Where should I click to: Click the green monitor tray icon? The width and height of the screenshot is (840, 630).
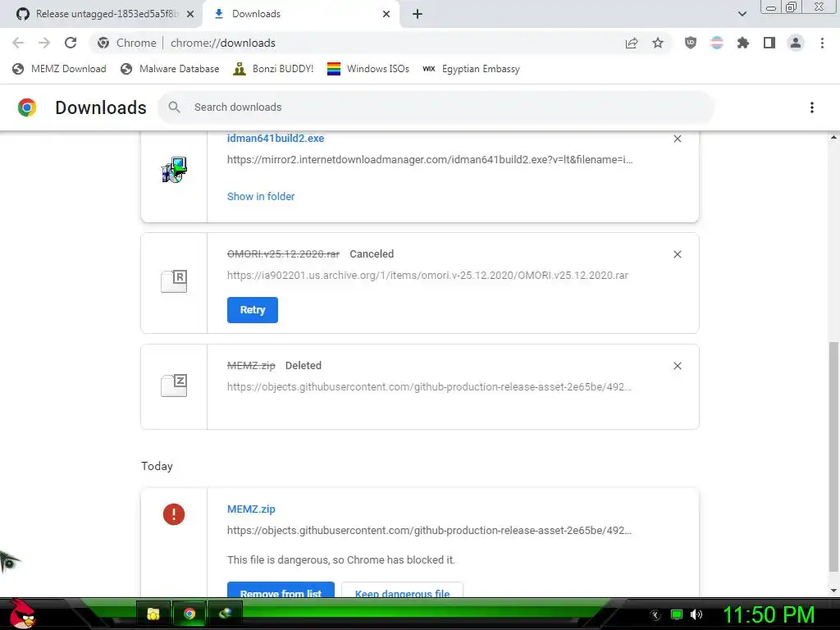pos(677,614)
